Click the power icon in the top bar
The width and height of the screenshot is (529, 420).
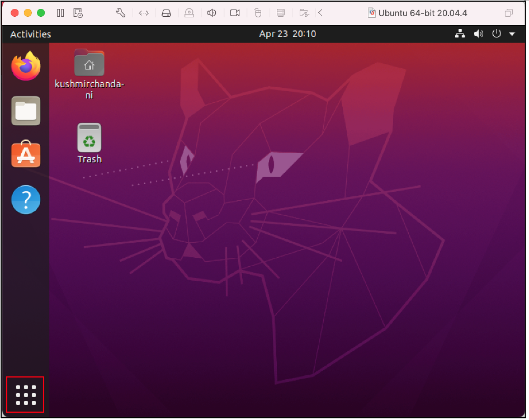coord(497,34)
